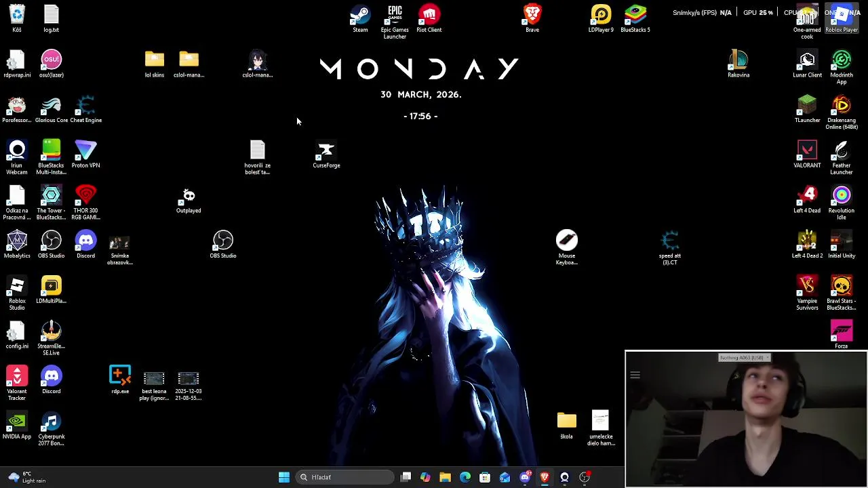The image size is (868, 488).
Task: Select the CurseForge desktop icon
Action: [x=326, y=154]
